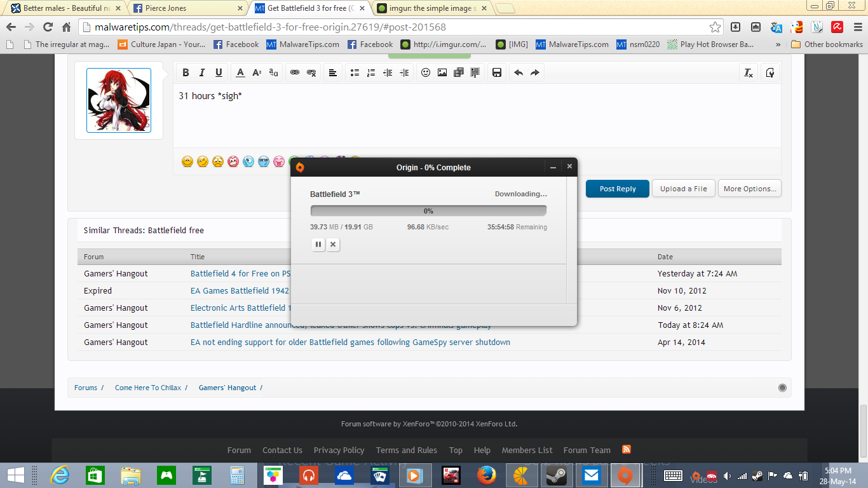868x488 pixels.
Task: Expand the hidden bookmarks chevron
Action: coord(779,44)
